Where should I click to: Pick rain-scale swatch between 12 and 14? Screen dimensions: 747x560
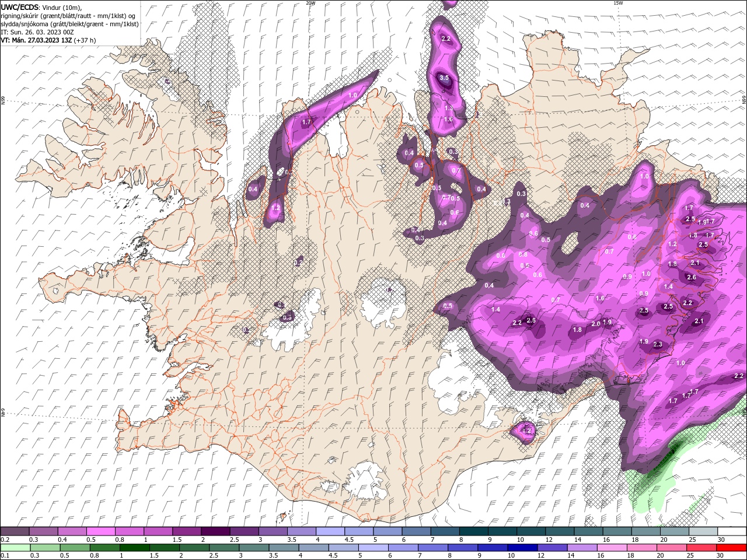pyautogui.click(x=551, y=548)
